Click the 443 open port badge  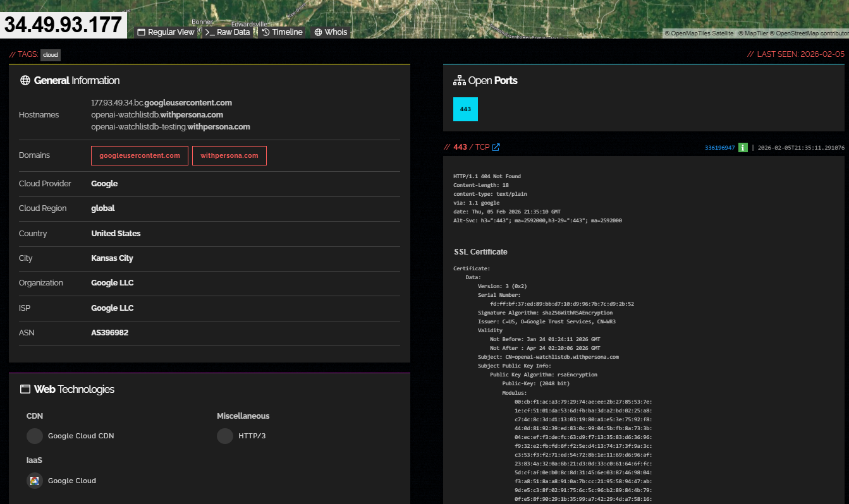point(465,109)
